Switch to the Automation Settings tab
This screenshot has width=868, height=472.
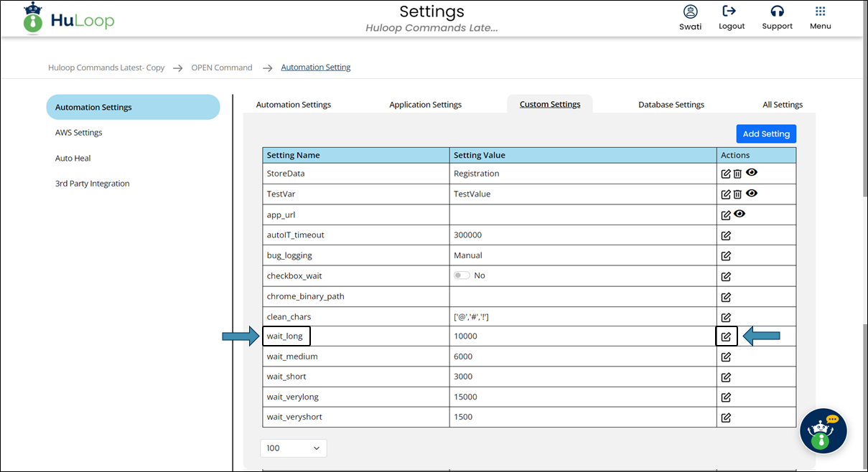pyautogui.click(x=294, y=105)
